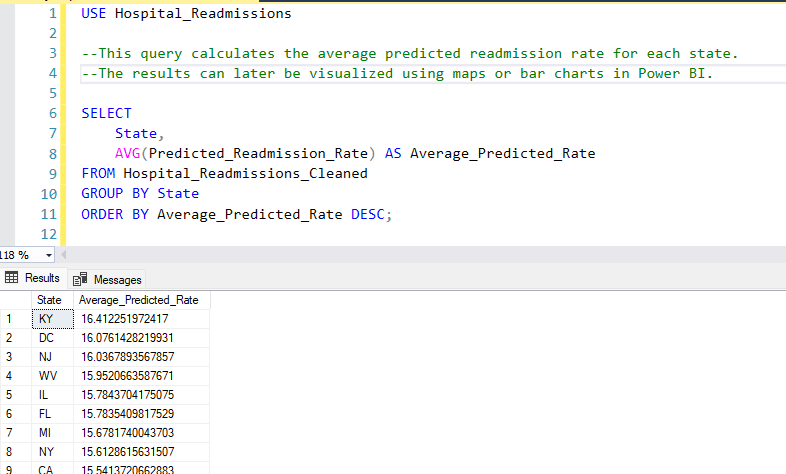786x474 pixels.
Task: Select the NY state cell
Action: tap(53, 452)
